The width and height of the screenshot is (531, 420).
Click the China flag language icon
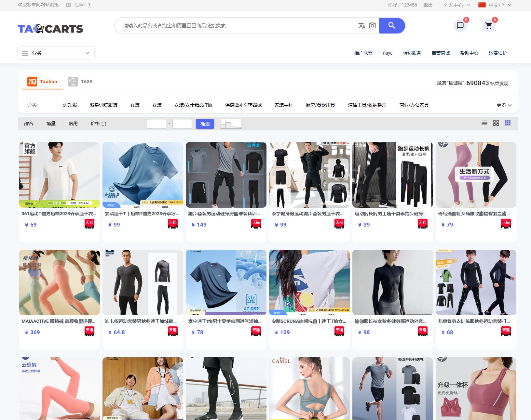482,5
